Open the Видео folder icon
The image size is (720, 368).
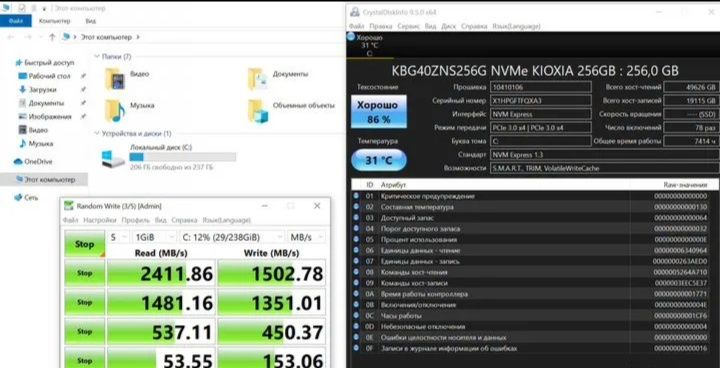pyautogui.click(x=114, y=79)
